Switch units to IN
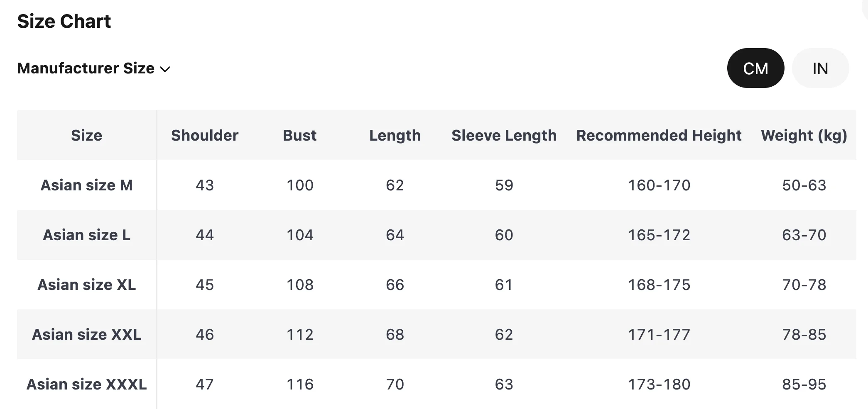Screen dimensions: 868x409 (x=820, y=68)
